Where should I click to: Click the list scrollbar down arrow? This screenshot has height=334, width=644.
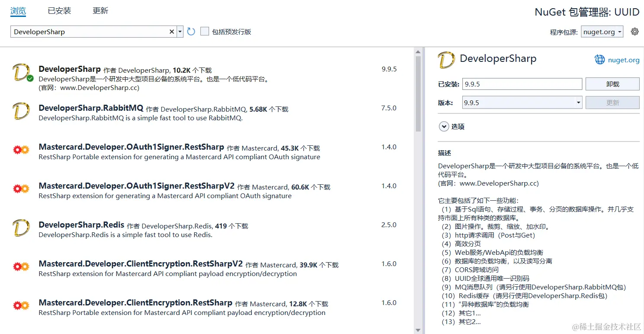pyautogui.click(x=418, y=330)
